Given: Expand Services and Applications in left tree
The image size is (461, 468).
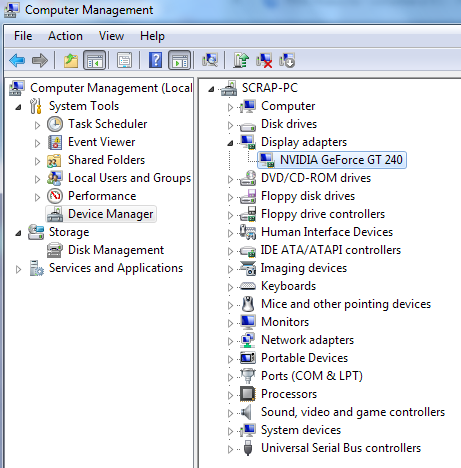Looking at the screenshot, I should coord(19,269).
